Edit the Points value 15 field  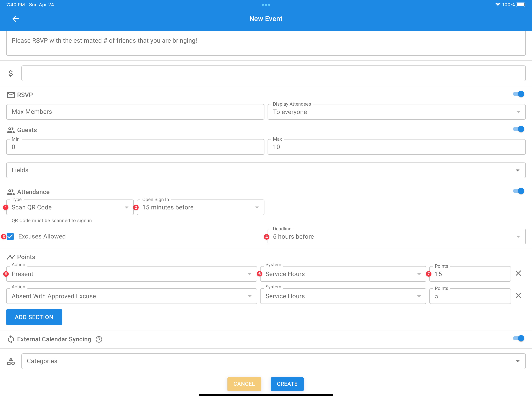470,274
